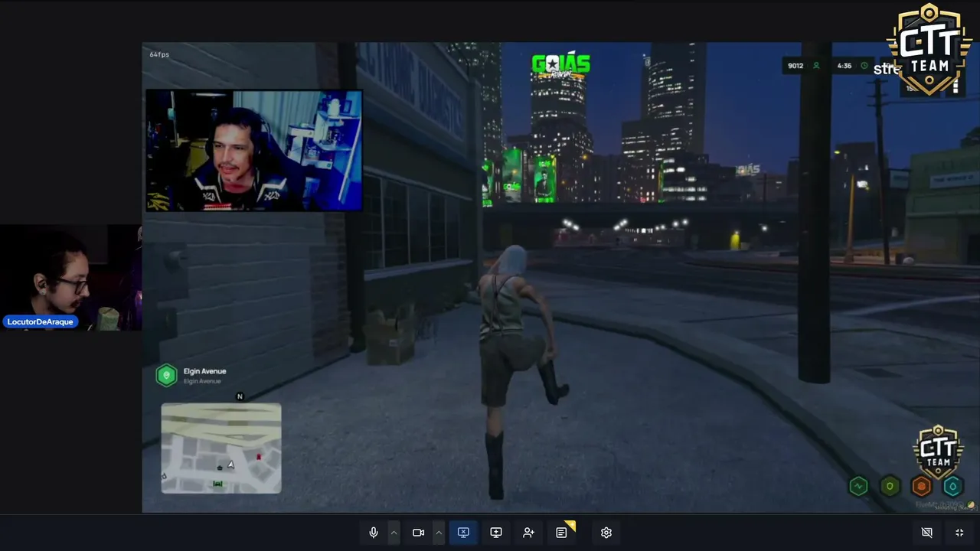The width and height of the screenshot is (980, 551).
Task: Click the CTT Team logo above status hexagons
Action: [939, 452]
